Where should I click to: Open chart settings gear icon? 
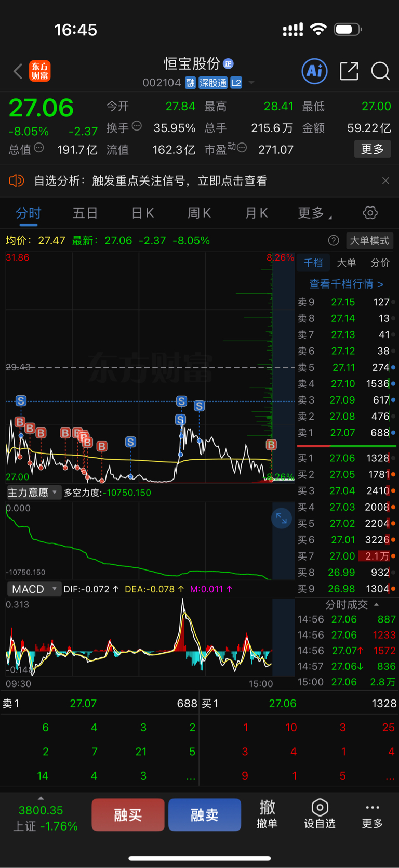click(370, 213)
